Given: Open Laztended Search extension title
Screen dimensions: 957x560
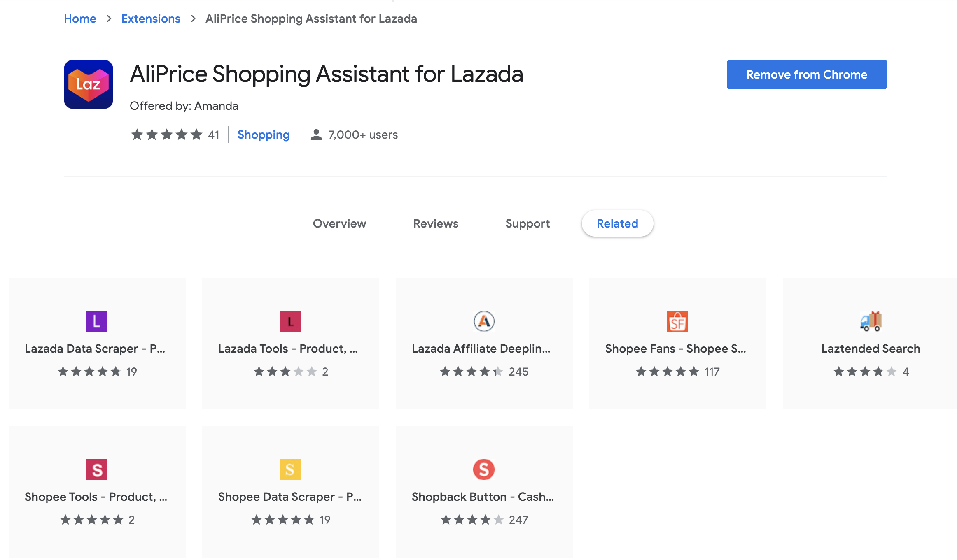Looking at the screenshot, I should coord(870,349).
